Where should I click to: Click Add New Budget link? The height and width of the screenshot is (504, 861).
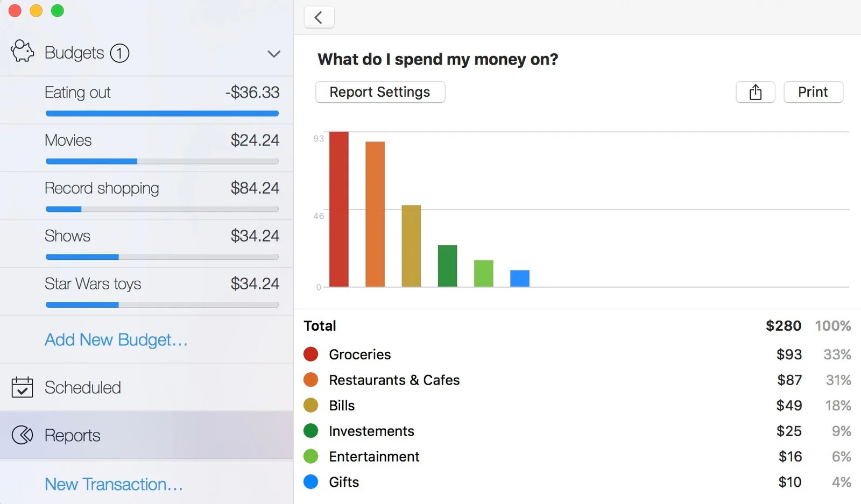(116, 339)
